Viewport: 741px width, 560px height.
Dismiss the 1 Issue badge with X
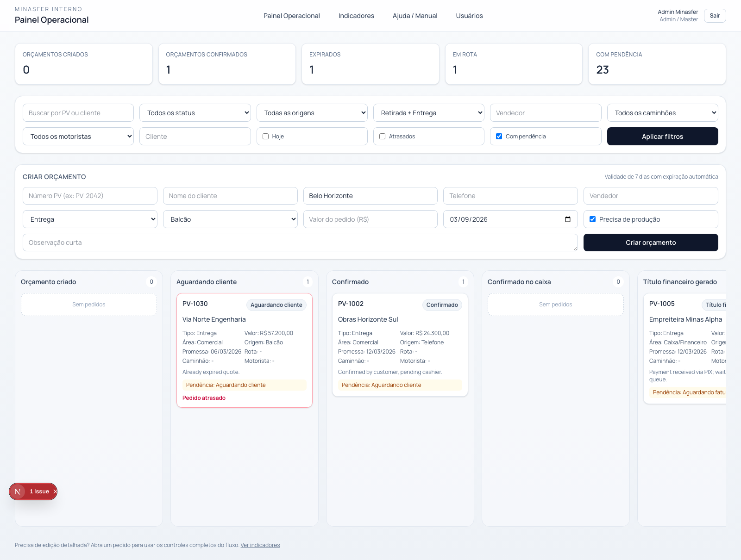click(x=55, y=492)
